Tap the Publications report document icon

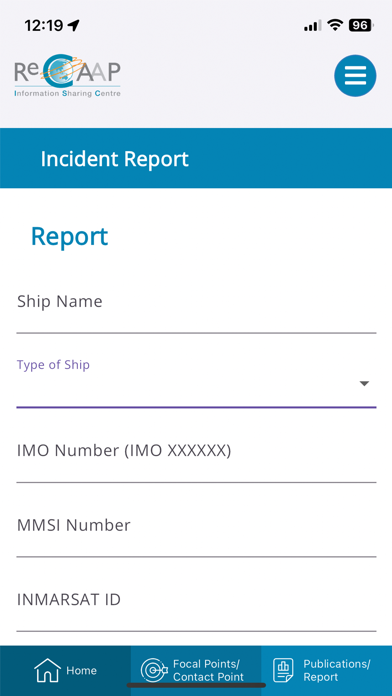coord(283,670)
